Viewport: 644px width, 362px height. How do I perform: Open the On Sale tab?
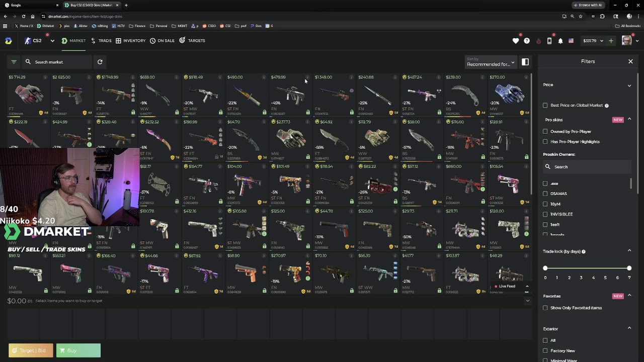tap(162, 41)
